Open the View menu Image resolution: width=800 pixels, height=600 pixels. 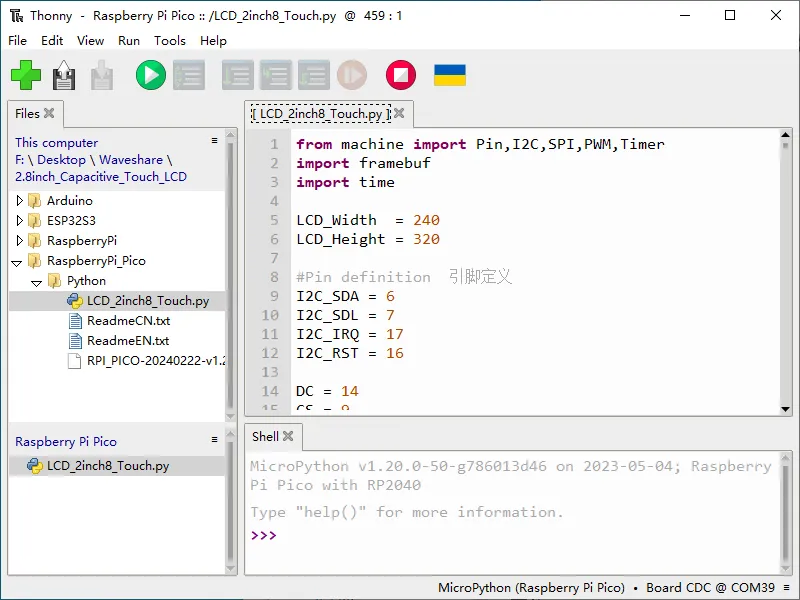90,41
